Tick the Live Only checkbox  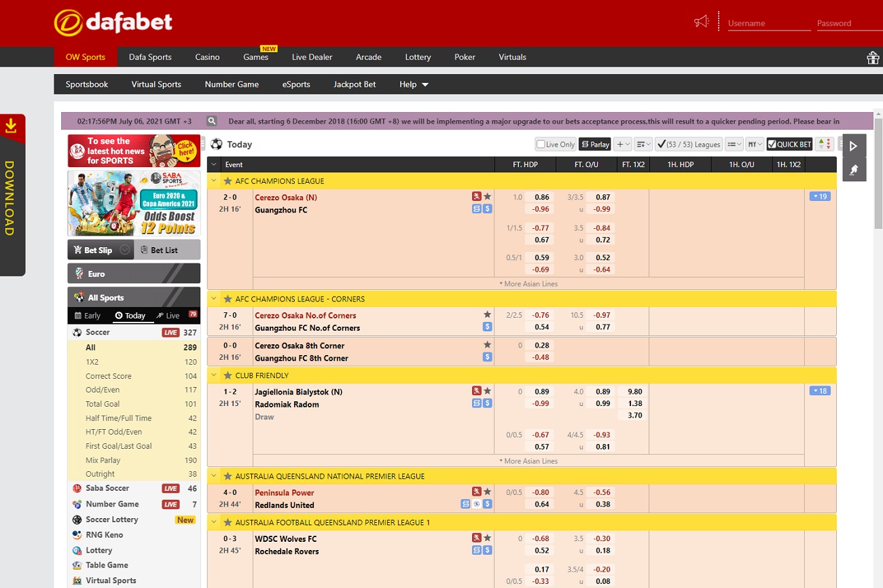tap(541, 144)
